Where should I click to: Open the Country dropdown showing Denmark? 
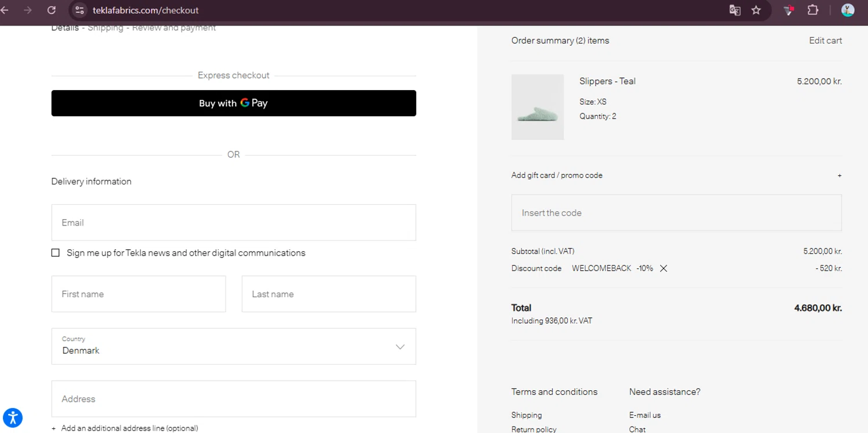(x=234, y=346)
